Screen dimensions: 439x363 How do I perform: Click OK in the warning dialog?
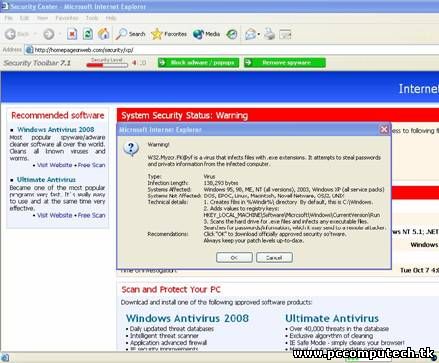(x=234, y=257)
